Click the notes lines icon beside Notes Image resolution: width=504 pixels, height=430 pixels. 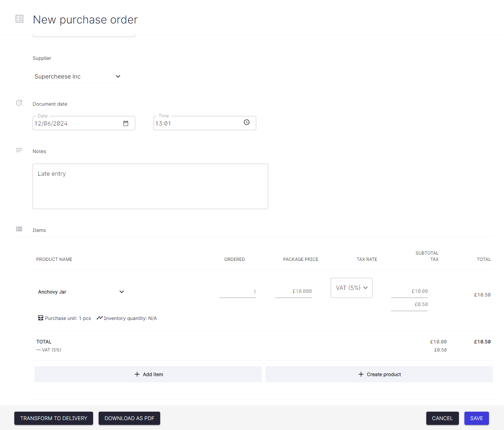coord(19,150)
